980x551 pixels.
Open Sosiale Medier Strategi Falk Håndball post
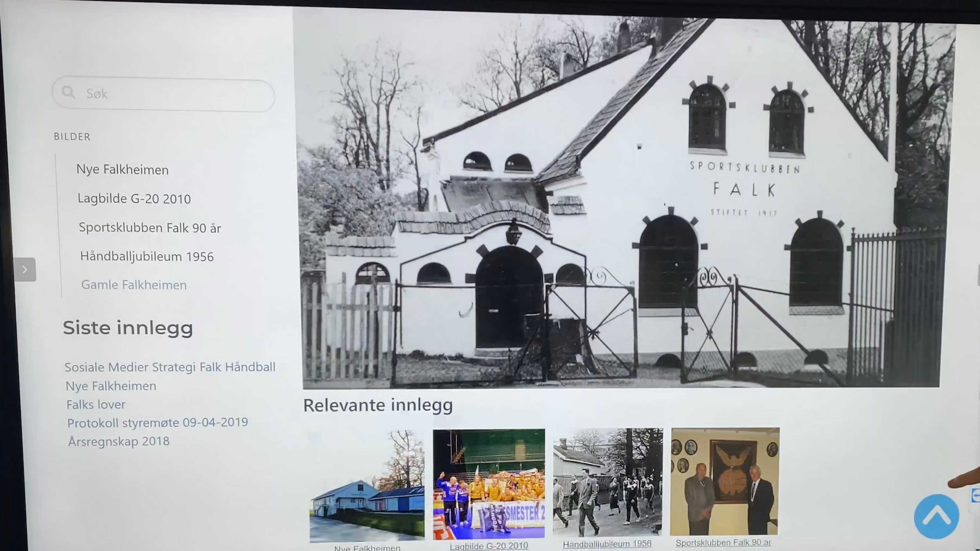tap(170, 367)
